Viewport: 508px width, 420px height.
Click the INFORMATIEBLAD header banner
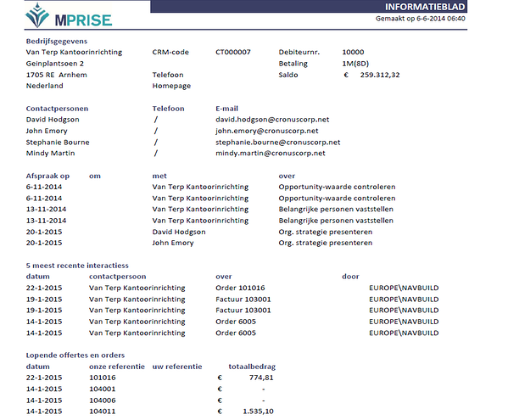coord(309,7)
